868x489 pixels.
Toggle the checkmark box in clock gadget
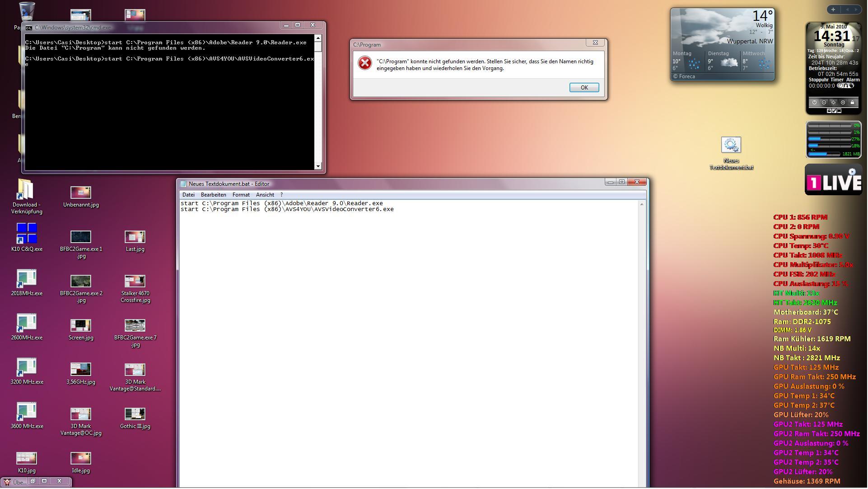pos(834,111)
